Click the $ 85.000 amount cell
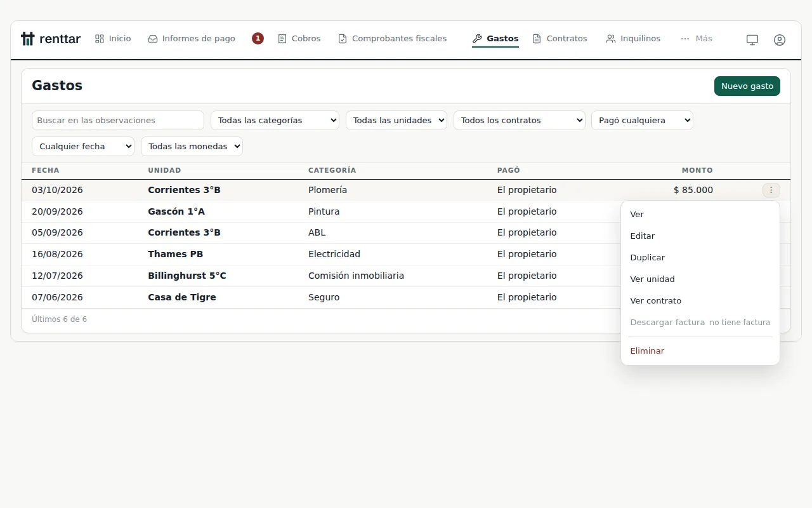This screenshot has height=508, width=812. click(693, 190)
